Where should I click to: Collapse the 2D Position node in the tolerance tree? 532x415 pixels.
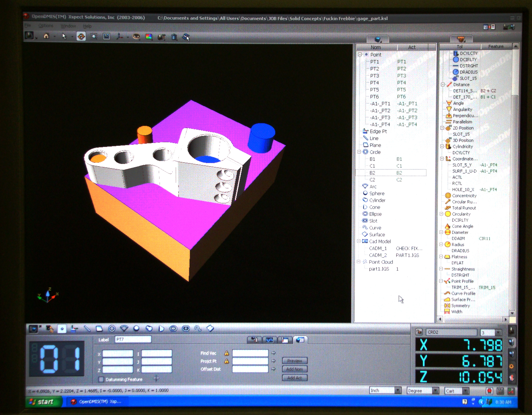click(442, 128)
